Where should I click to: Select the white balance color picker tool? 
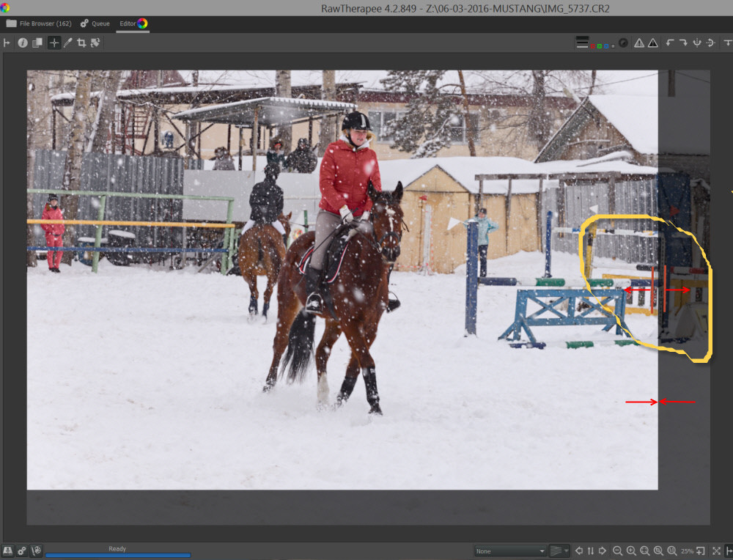(x=67, y=43)
